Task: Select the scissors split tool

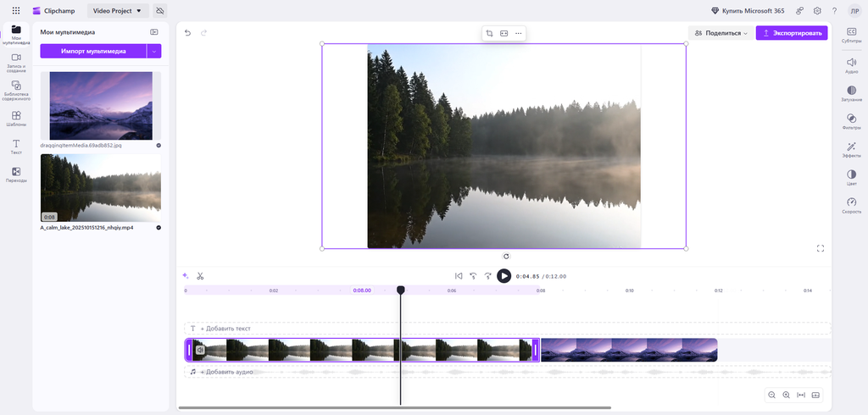Action: [x=200, y=275]
